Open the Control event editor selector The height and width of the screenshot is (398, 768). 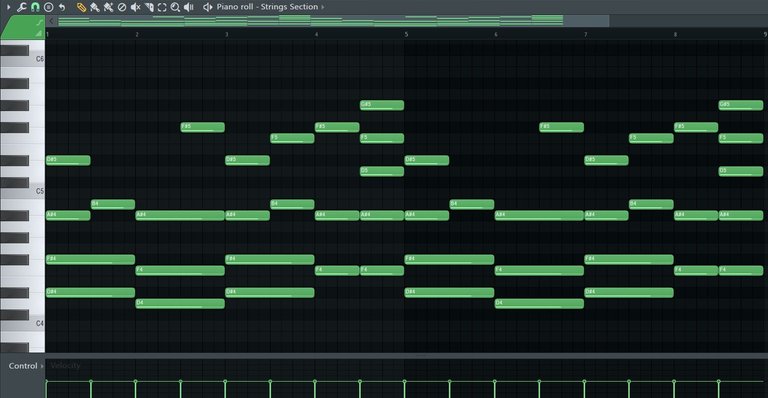(x=25, y=366)
